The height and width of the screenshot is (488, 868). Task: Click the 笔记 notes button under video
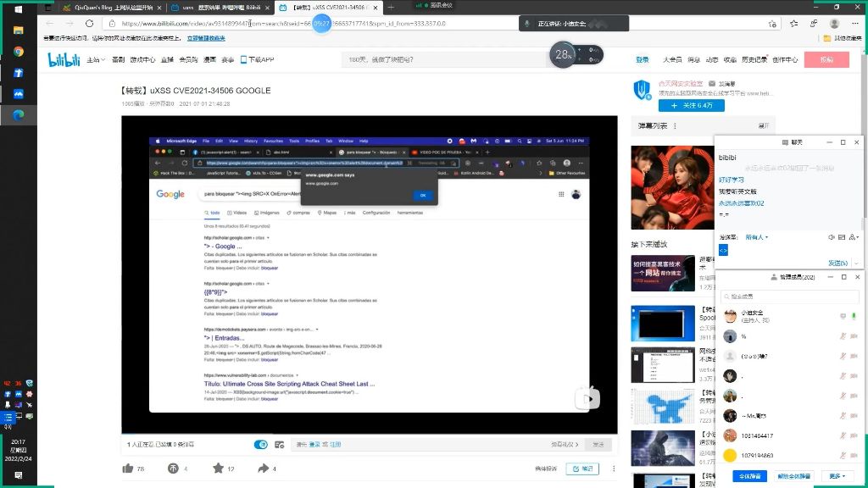coord(582,469)
